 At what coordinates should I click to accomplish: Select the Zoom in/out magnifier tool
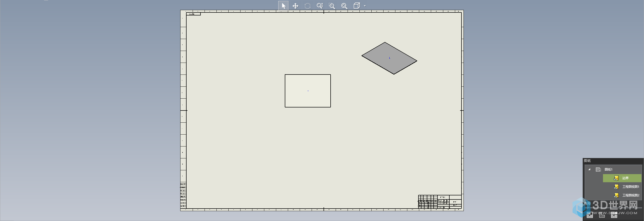pyautogui.click(x=320, y=6)
